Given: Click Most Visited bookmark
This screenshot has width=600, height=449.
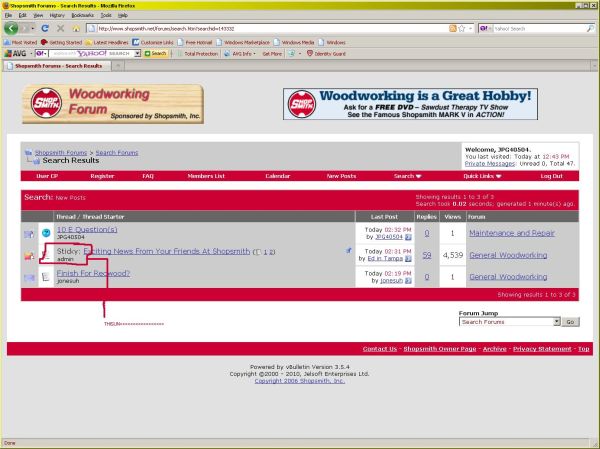Looking at the screenshot, I should 20,42.
